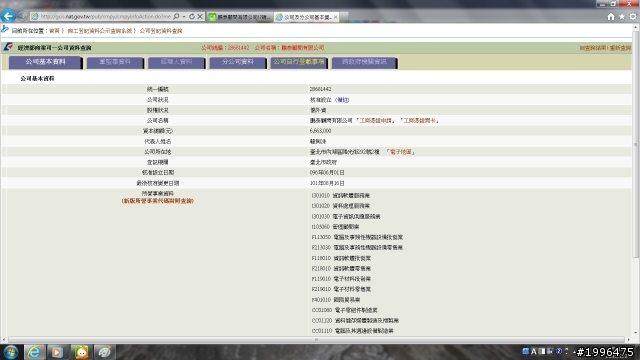Select business item code I301020
640x360 pixels.
pyautogui.click(x=321, y=206)
